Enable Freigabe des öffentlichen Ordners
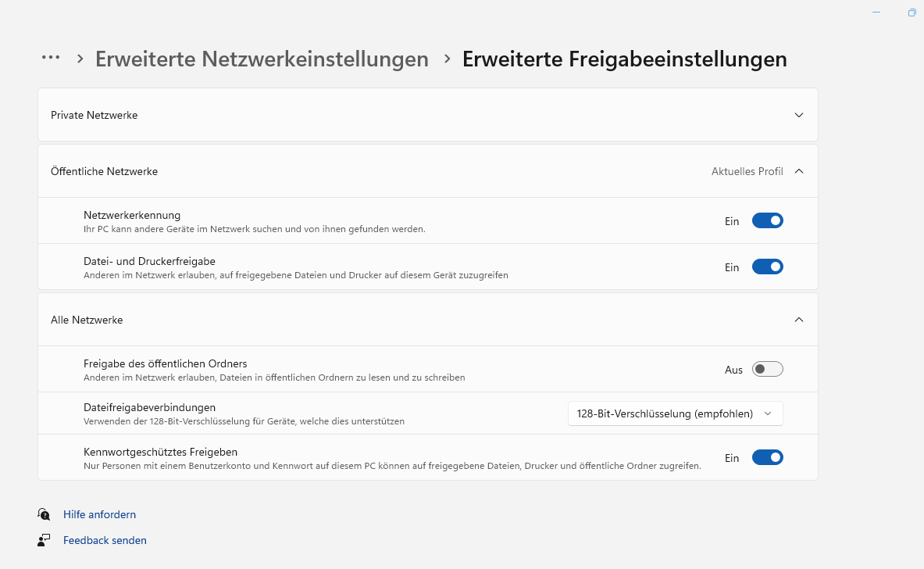This screenshot has width=924, height=569. (x=767, y=370)
